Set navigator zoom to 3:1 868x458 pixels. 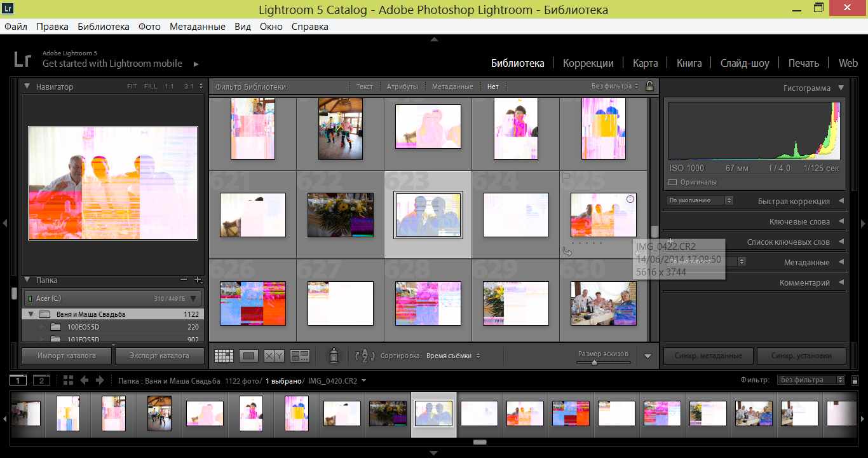[x=189, y=87]
